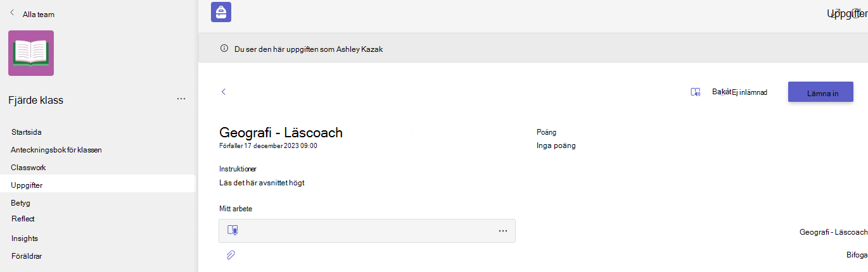
Task: Open the attachment's three-dot menu
Action: tap(503, 231)
